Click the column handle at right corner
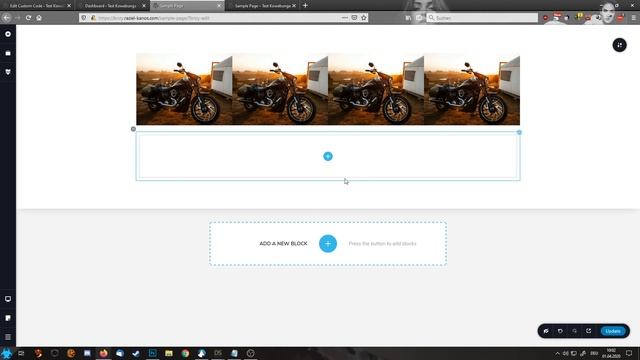640x360 pixels. (519, 132)
